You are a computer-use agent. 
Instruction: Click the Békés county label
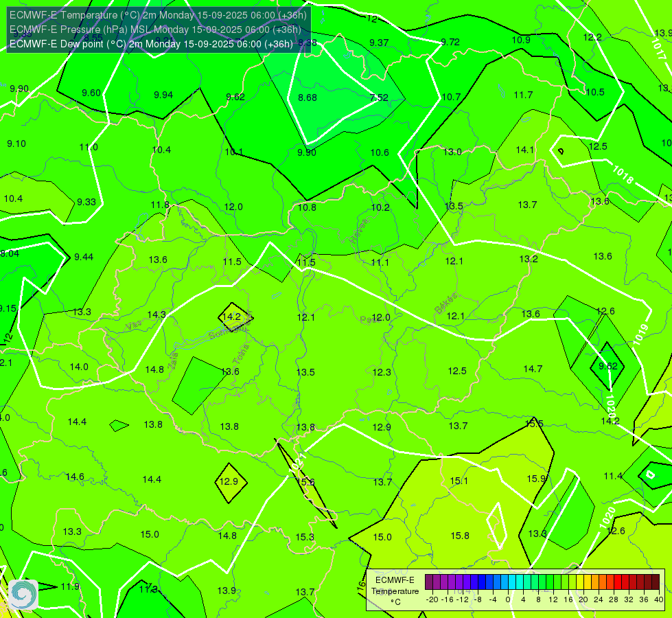(x=445, y=304)
